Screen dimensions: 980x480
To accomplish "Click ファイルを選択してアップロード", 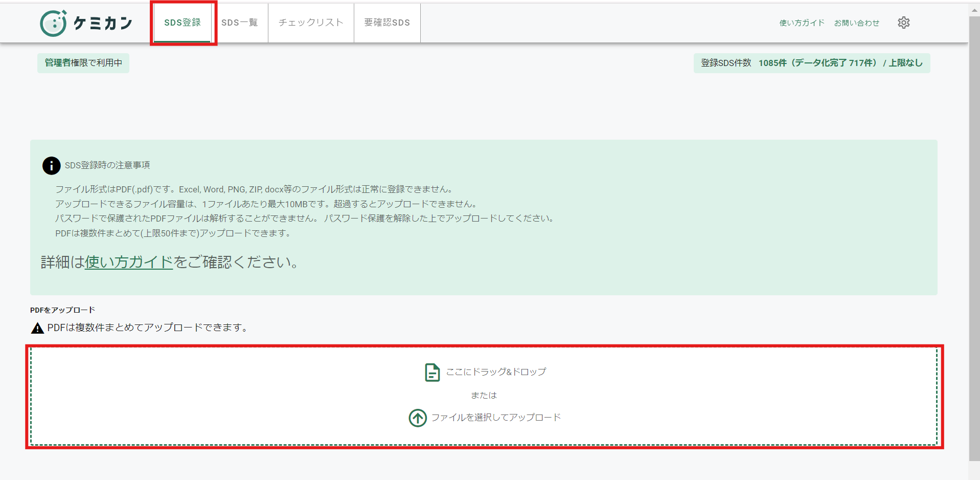I will (x=496, y=418).
